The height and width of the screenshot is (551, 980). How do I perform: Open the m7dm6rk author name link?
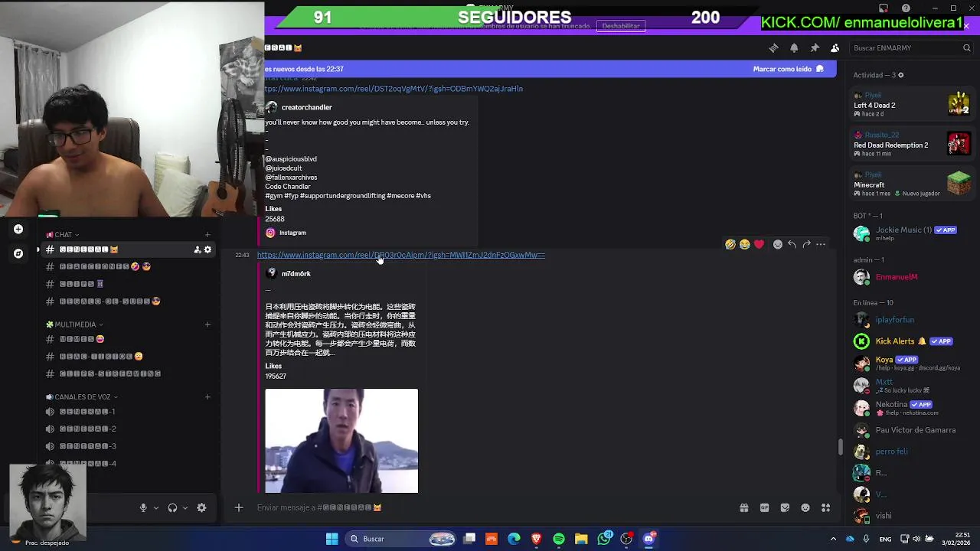click(296, 273)
